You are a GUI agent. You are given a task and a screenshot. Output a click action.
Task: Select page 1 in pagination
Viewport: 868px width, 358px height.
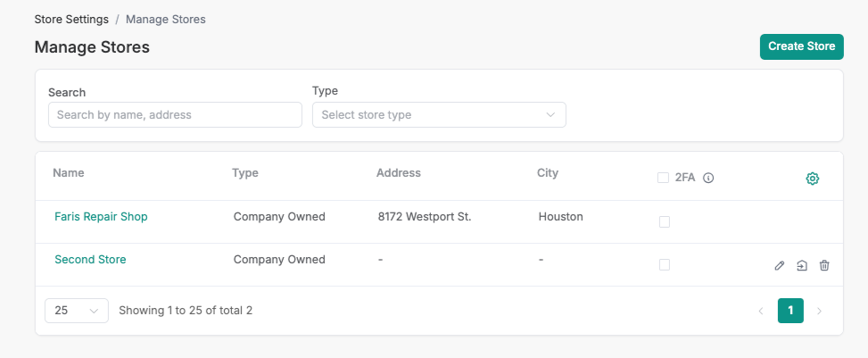(790, 311)
